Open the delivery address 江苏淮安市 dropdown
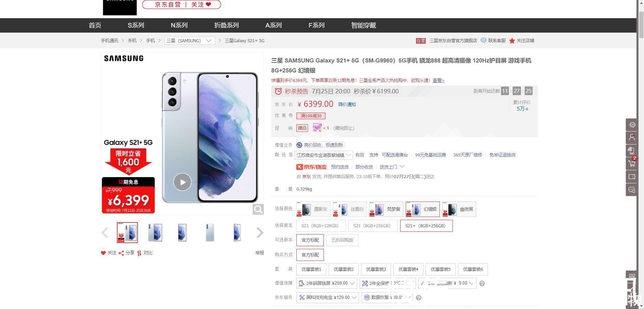644x309 pixels. coord(324,155)
